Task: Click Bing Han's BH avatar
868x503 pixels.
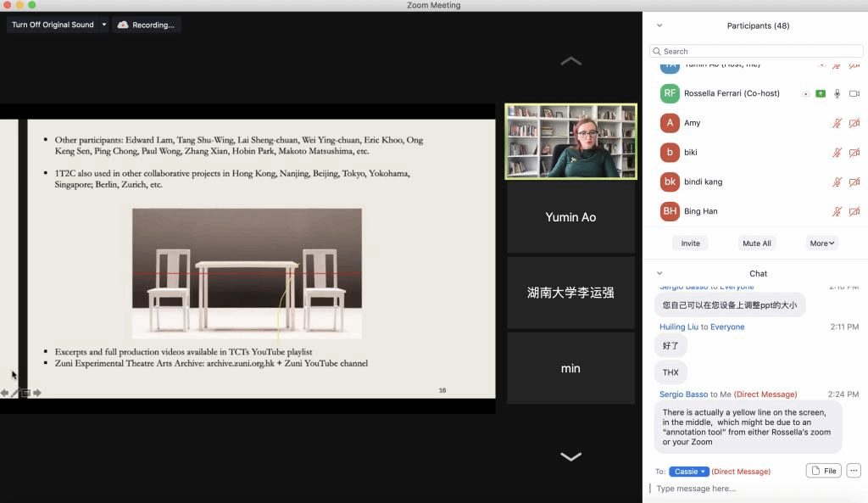Action: pyautogui.click(x=670, y=210)
